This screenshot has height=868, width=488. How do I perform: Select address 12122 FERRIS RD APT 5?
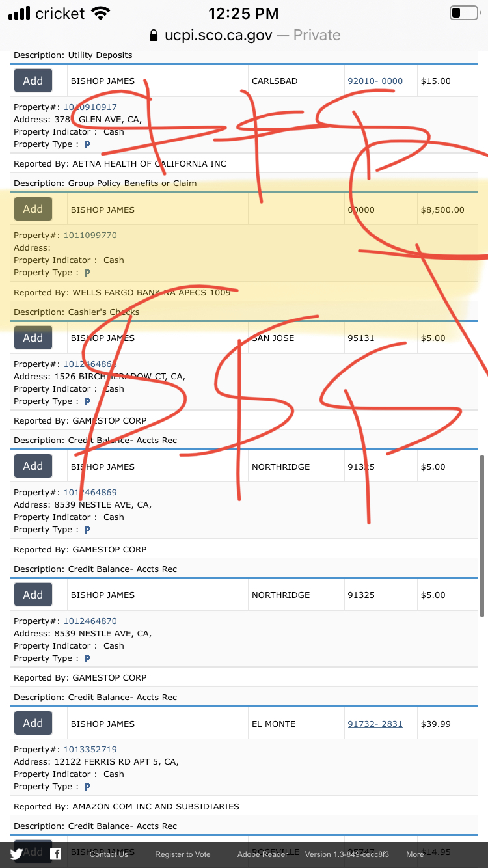tap(96, 762)
